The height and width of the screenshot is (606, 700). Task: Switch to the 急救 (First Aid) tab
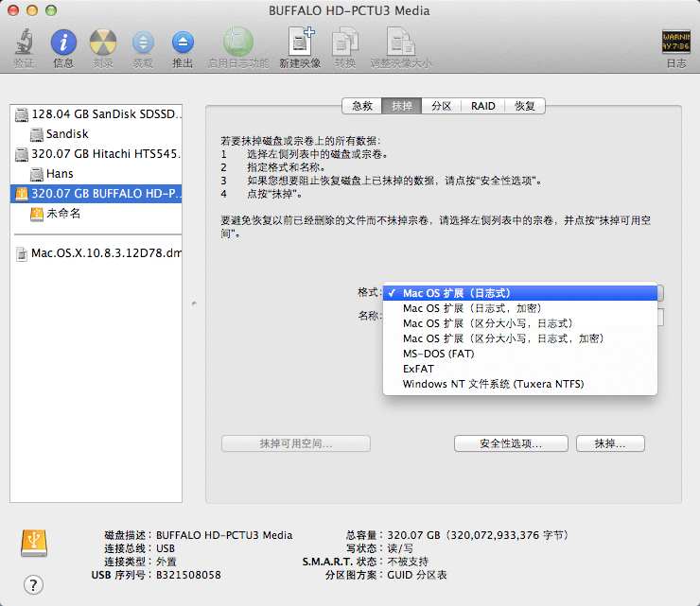tap(362, 106)
